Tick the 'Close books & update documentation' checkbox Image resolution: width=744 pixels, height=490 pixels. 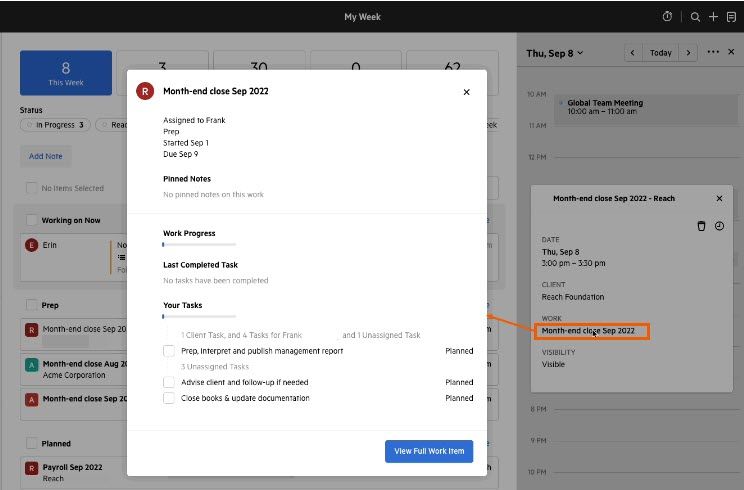tap(169, 398)
